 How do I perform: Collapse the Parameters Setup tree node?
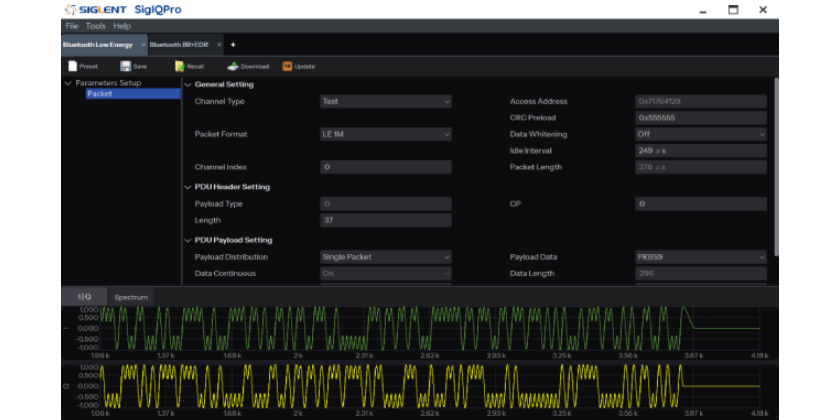click(x=68, y=83)
